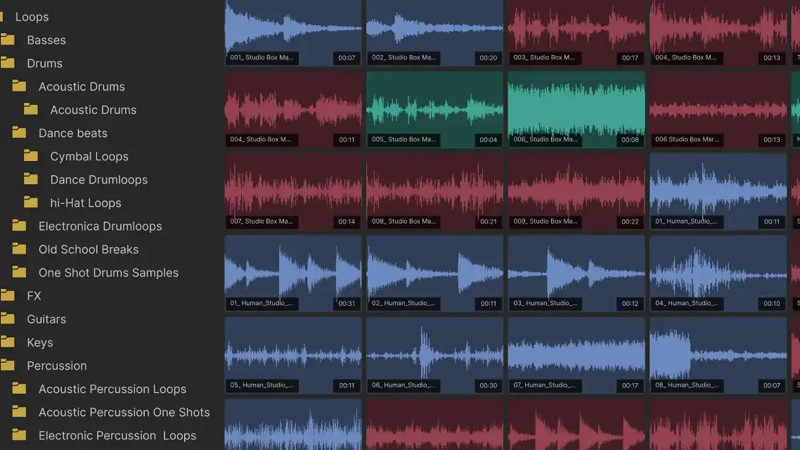Select red 006 Studio Box sample lasting 00:13
This screenshot has width=800, height=450.
(718, 110)
